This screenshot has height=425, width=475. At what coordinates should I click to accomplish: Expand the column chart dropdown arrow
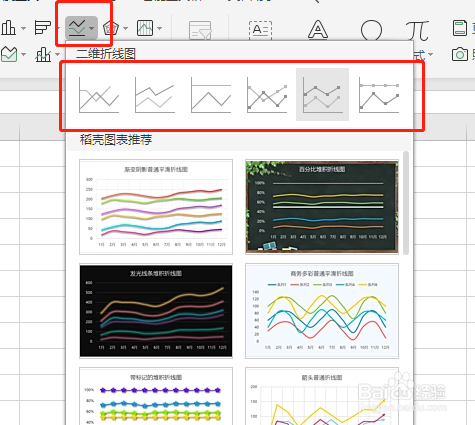click(x=24, y=28)
